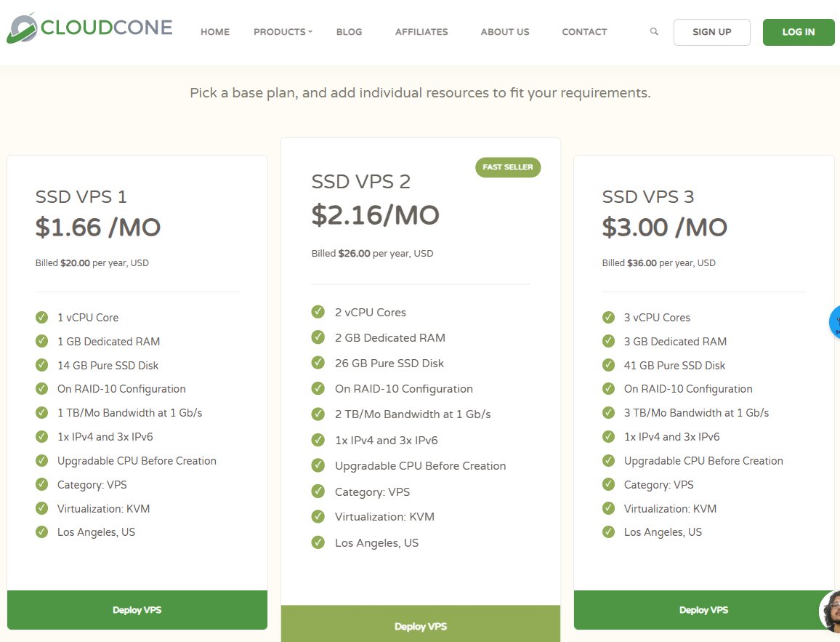The width and height of the screenshot is (840, 642).
Task: Click '41 GB Pure SSD Disk' text
Action: [x=674, y=366]
